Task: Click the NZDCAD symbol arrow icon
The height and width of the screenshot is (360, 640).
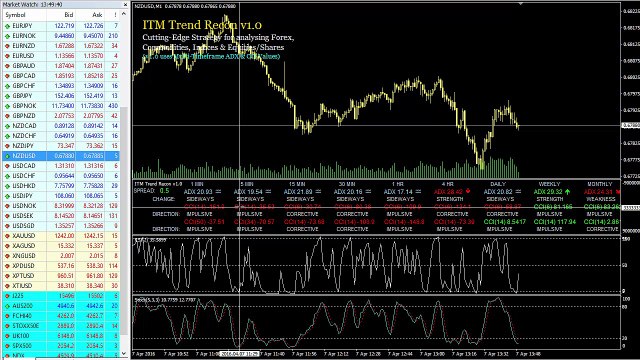Action: click(x=7, y=126)
